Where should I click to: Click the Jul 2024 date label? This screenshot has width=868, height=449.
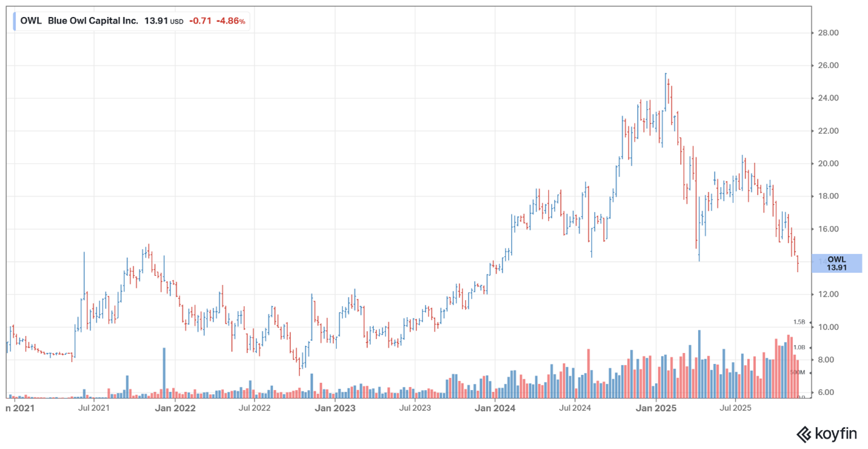click(x=575, y=408)
